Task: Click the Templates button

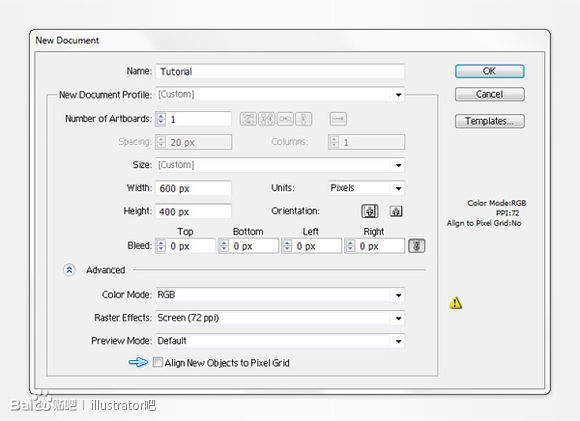Action: click(489, 121)
